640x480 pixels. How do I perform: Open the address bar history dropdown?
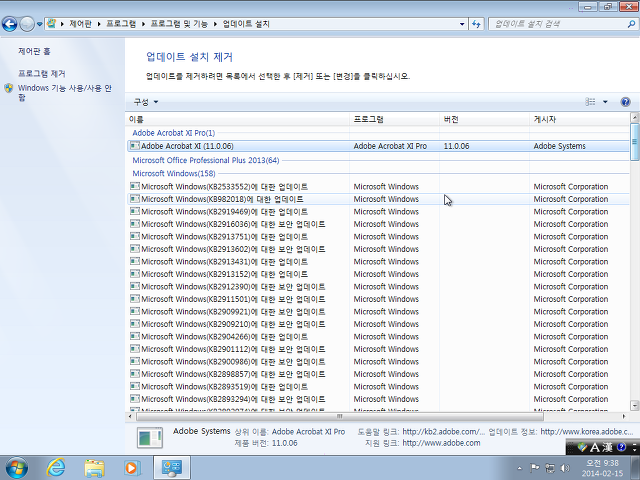coord(462,24)
